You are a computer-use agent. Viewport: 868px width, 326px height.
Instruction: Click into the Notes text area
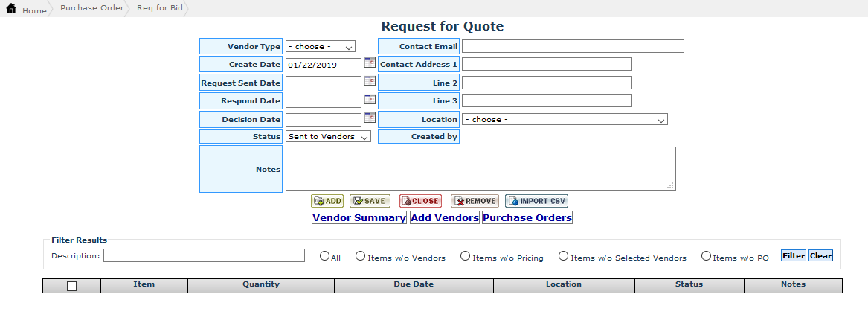(x=480, y=168)
